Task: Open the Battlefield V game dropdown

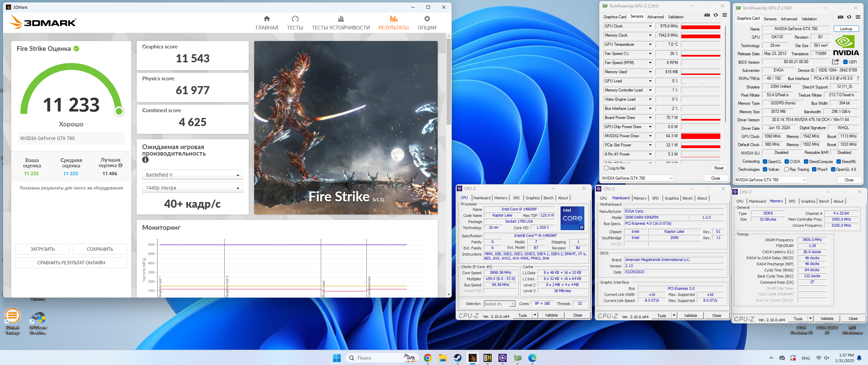Action: (x=192, y=175)
